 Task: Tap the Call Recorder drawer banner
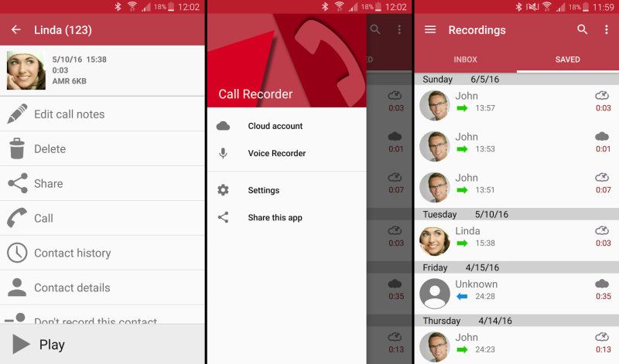(x=287, y=60)
